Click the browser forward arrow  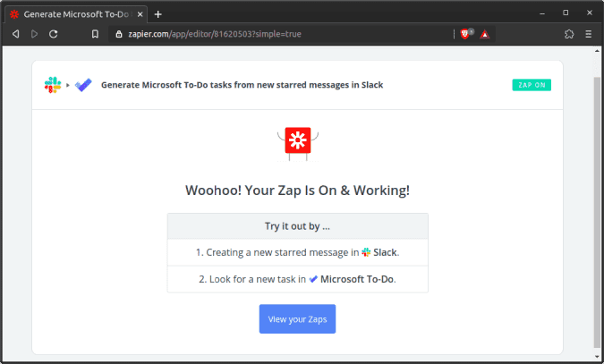pos(34,34)
